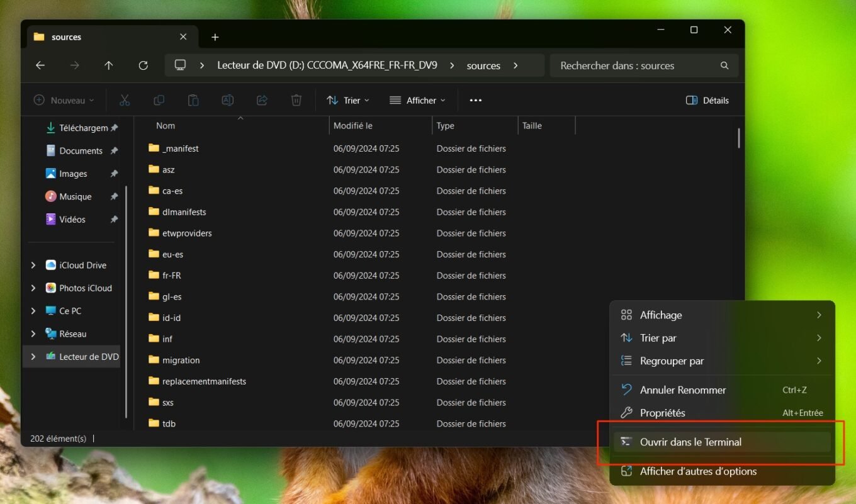This screenshot has height=504, width=856.
Task: Click the Rename icon in toolbar
Action: 228,100
